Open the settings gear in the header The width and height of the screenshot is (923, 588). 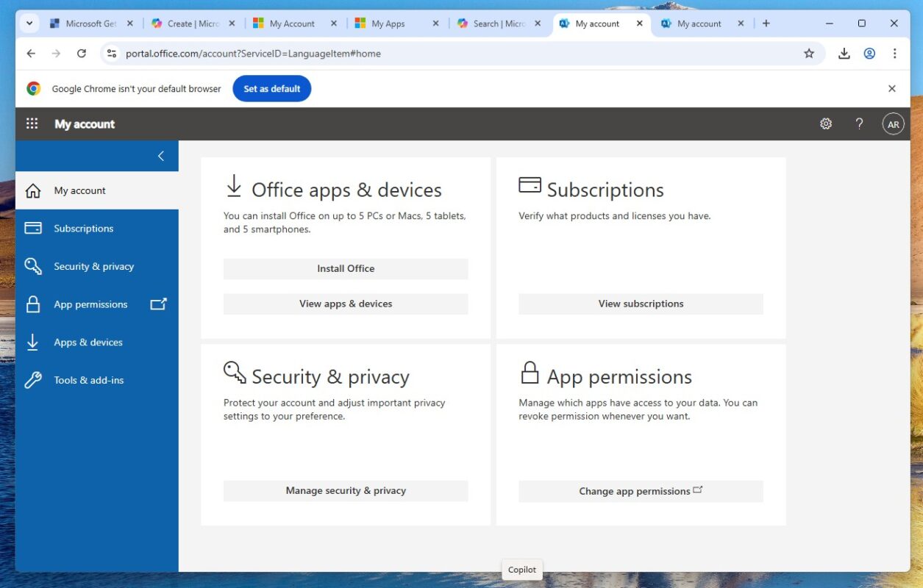tap(826, 124)
